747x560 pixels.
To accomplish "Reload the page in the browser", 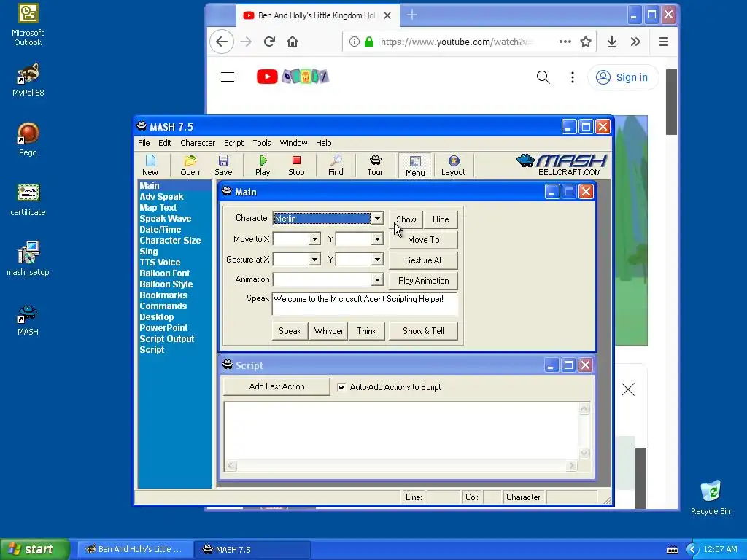I will pos(269,42).
